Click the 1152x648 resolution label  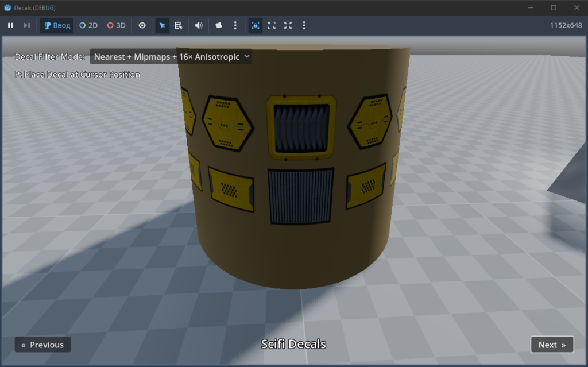click(x=566, y=25)
